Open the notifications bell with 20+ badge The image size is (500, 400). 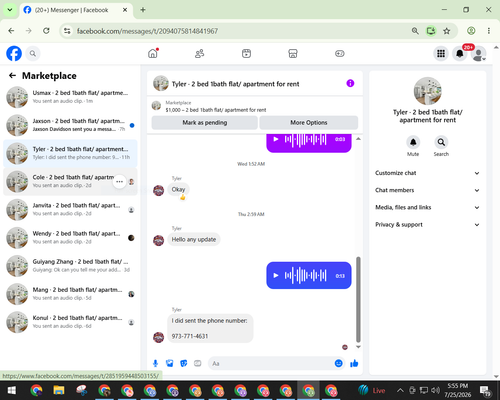tap(460, 53)
